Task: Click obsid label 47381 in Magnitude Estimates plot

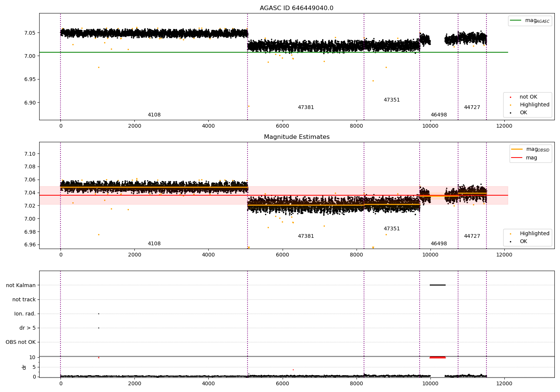Action: pos(306,236)
